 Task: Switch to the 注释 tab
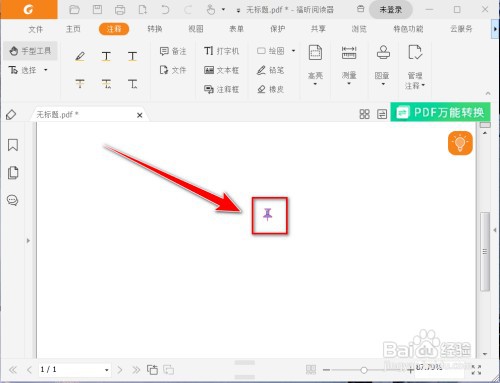pos(114,29)
